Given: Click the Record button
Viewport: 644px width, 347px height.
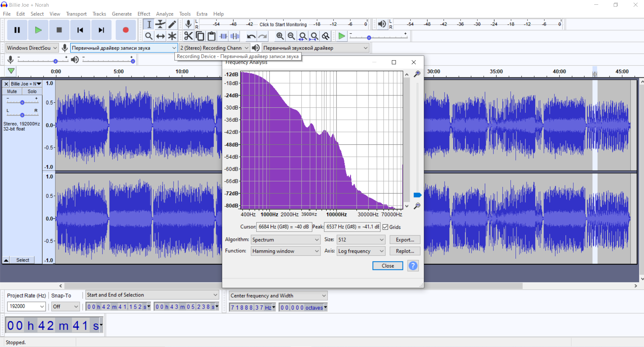Looking at the screenshot, I should [126, 30].
